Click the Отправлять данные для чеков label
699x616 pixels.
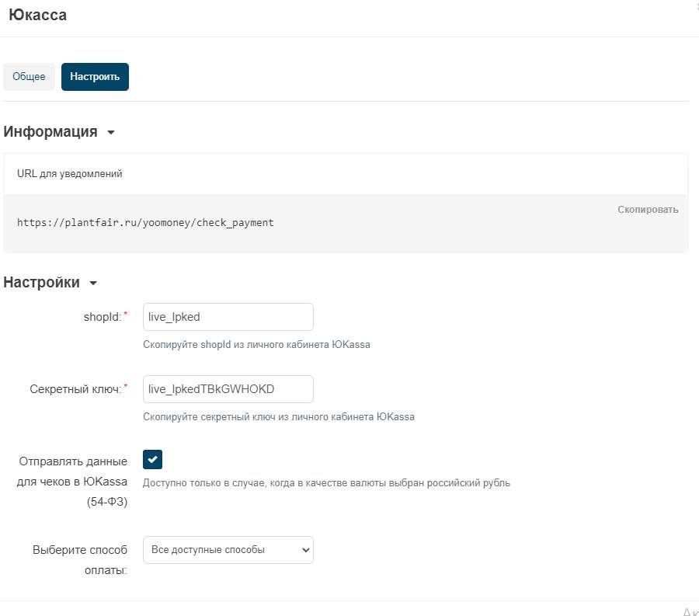point(72,482)
